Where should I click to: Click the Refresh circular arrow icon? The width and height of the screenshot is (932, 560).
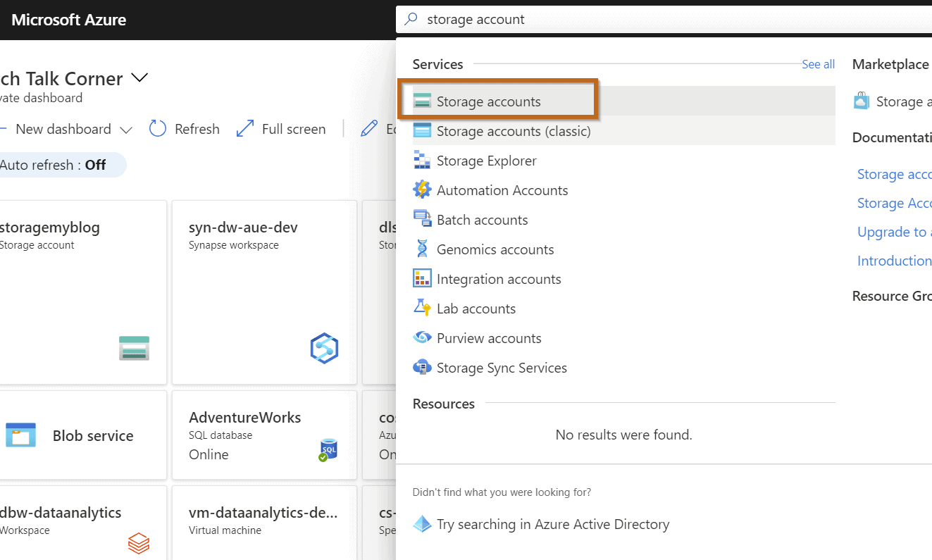click(x=158, y=129)
